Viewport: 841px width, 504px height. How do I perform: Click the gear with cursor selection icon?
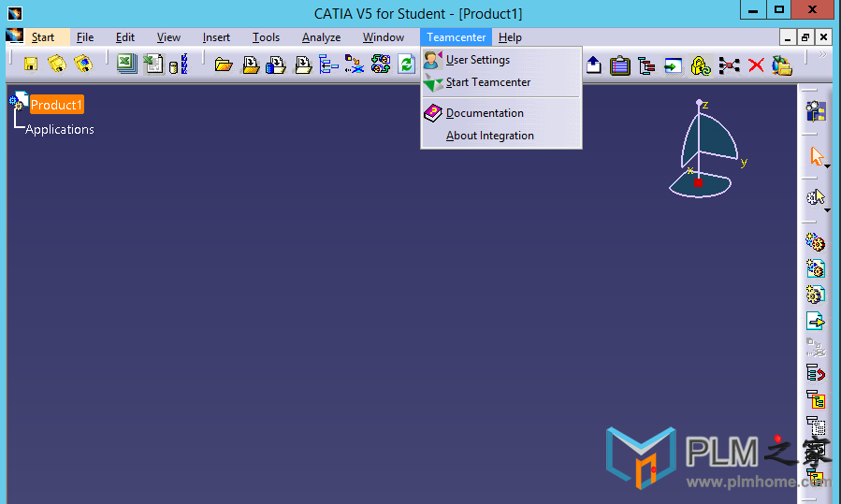click(x=815, y=197)
